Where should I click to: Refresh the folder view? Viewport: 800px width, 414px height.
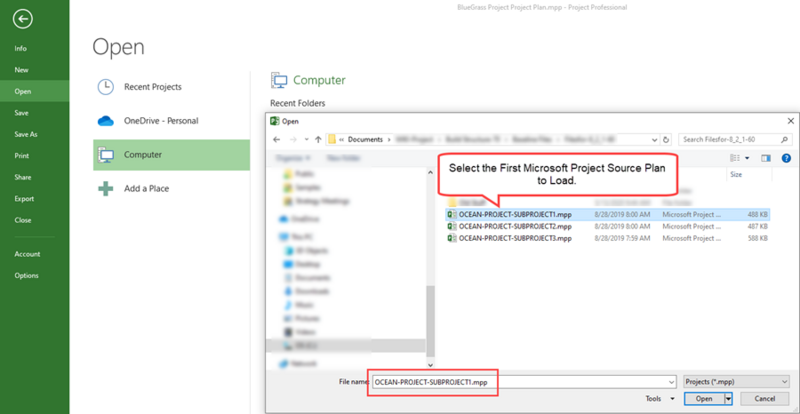(x=666, y=139)
